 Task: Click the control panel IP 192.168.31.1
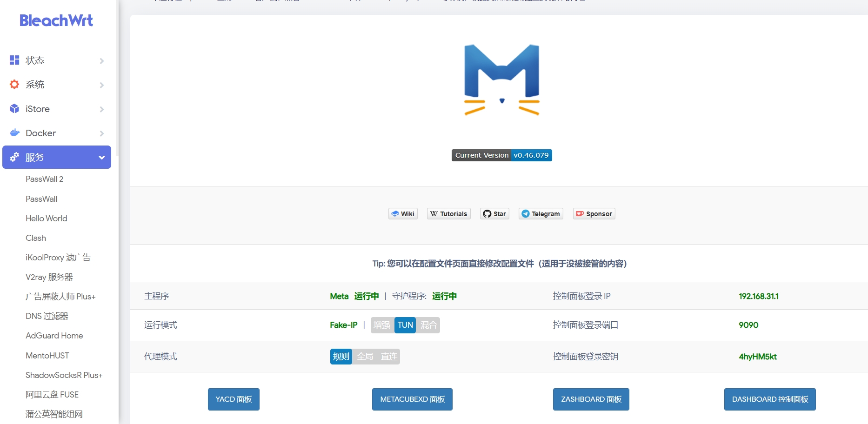[759, 296]
